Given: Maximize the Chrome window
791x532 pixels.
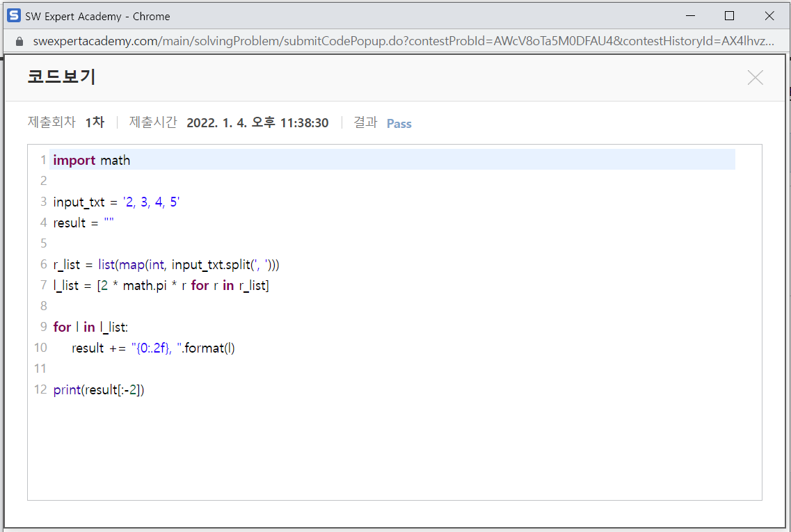Looking at the screenshot, I should click(x=729, y=15).
